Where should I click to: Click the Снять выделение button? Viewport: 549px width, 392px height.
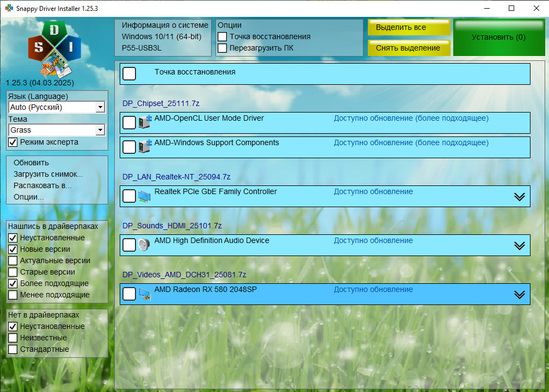(x=409, y=48)
